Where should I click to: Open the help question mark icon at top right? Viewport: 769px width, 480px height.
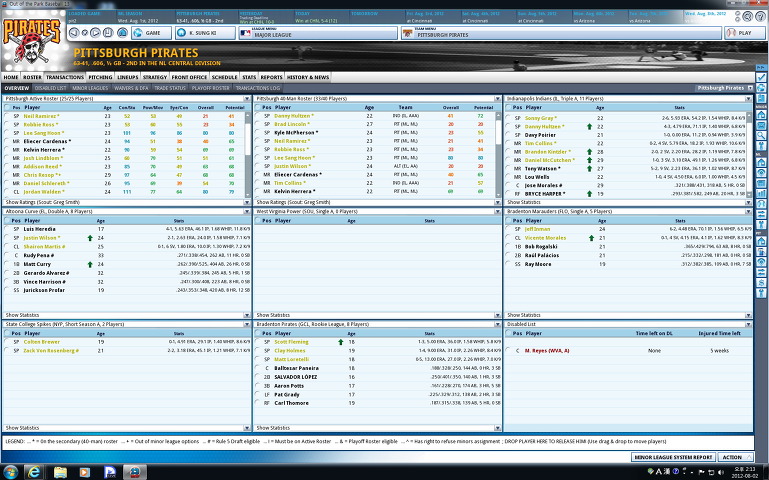(x=760, y=16)
